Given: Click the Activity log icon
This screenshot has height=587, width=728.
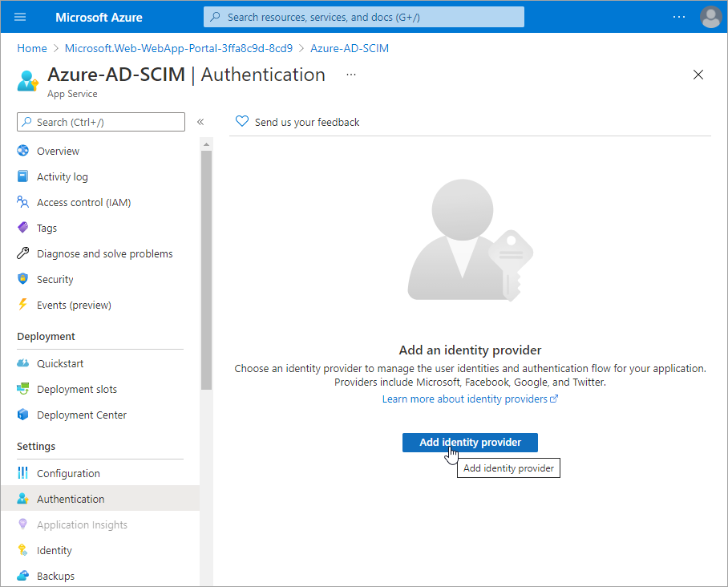Looking at the screenshot, I should tap(22, 176).
